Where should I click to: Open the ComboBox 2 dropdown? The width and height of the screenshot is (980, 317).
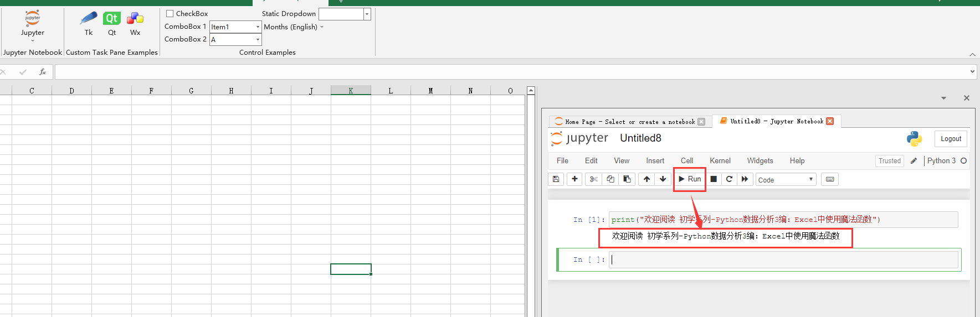pos(258,39)
